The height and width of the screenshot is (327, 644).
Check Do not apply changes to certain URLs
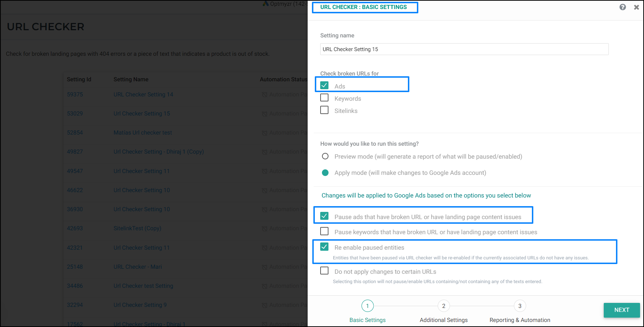click(324, 271)
